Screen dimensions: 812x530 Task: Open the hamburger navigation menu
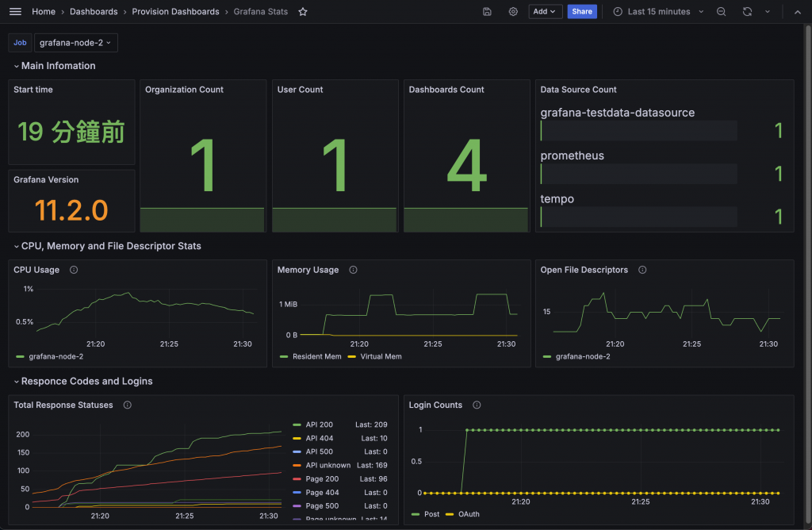15,11
